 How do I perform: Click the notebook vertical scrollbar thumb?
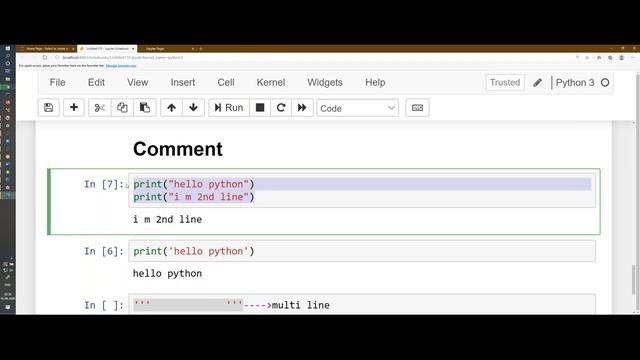[x=633, y=280]
